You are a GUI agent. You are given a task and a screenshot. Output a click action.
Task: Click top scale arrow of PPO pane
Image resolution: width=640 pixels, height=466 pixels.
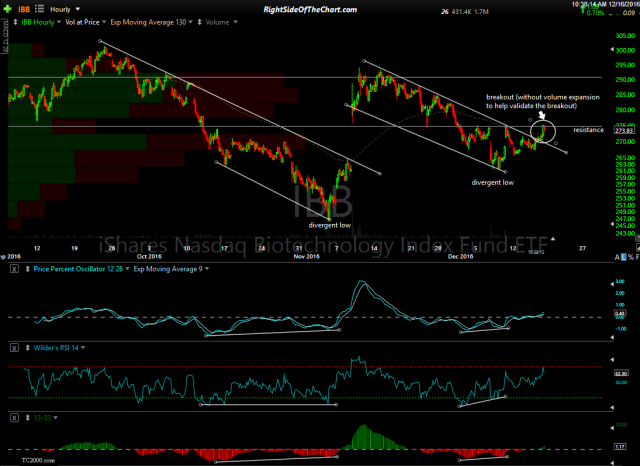click(611, 284)
